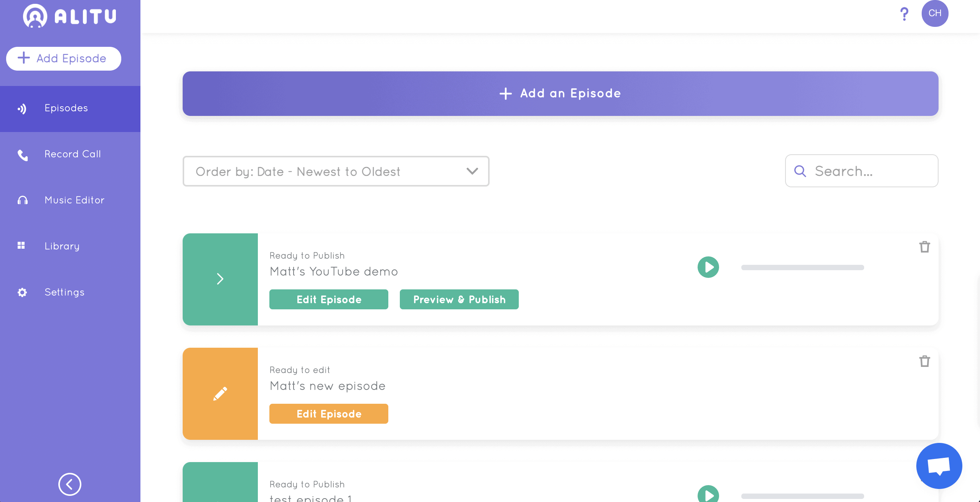980x502 pixels.
Task: Click Edit Episode on Matt's new episode
Action: pyautogui.click(x=329, y=414)
